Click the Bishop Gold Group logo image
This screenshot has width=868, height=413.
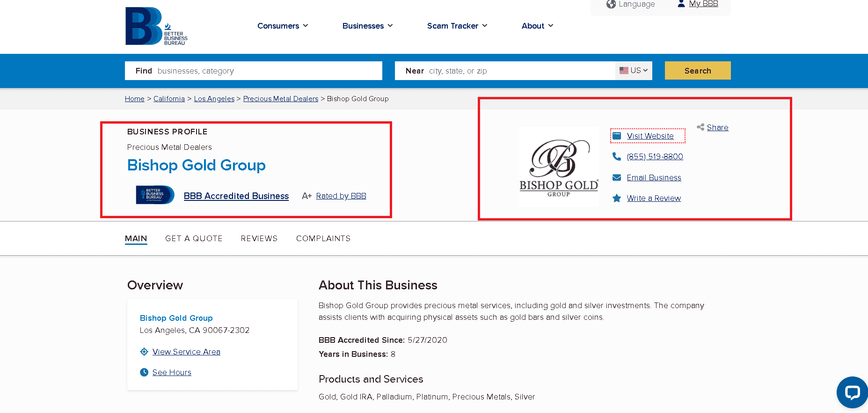pos(559,167)
